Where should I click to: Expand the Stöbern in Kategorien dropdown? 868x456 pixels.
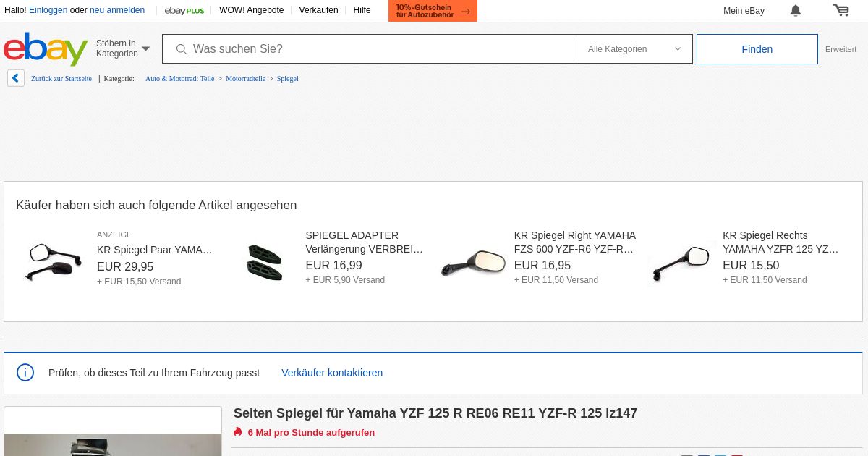click(x=123, y=48)
